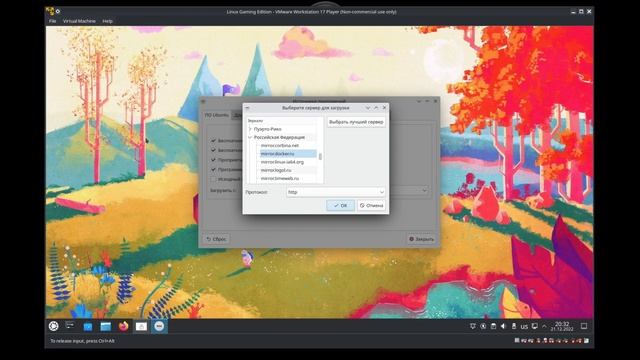Open Загрузить с dropdown arrow in background
Viewport: 640px width, 360px height.
[x=424, y=191]
